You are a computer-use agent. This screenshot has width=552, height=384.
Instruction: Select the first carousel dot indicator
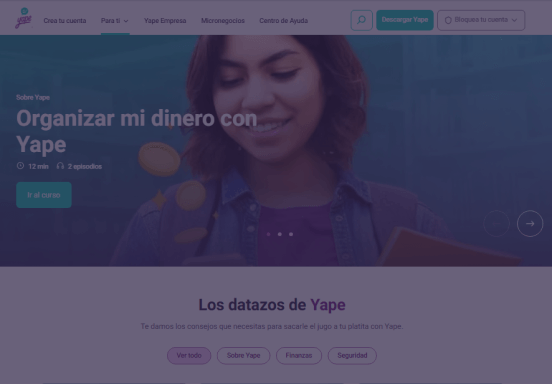[269, 234]
